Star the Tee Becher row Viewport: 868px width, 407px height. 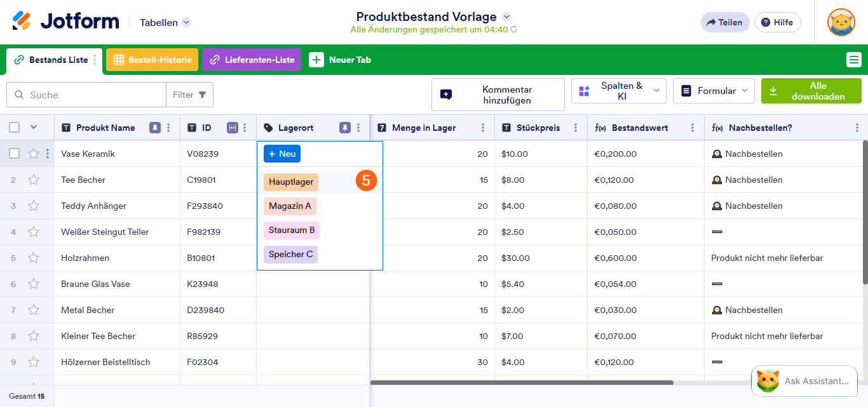pos(34,180)
